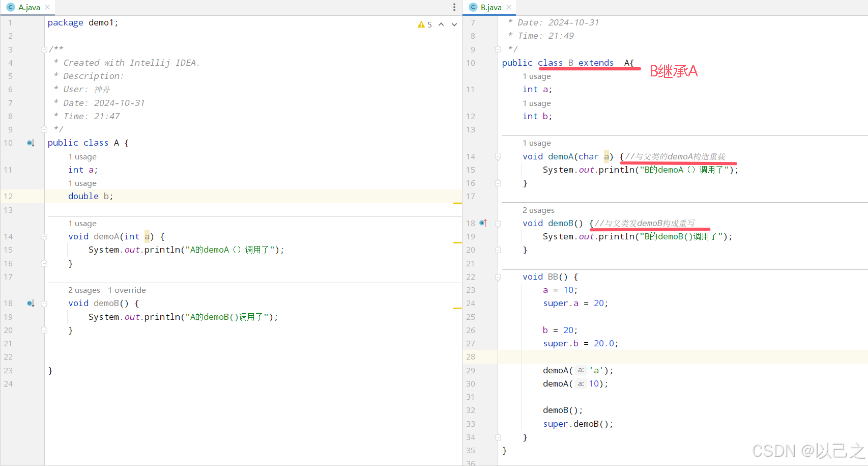Viewport: 868px width, 466px height.
Task: Go to previous highlighted problem arrow
Action: pos(441,24)
